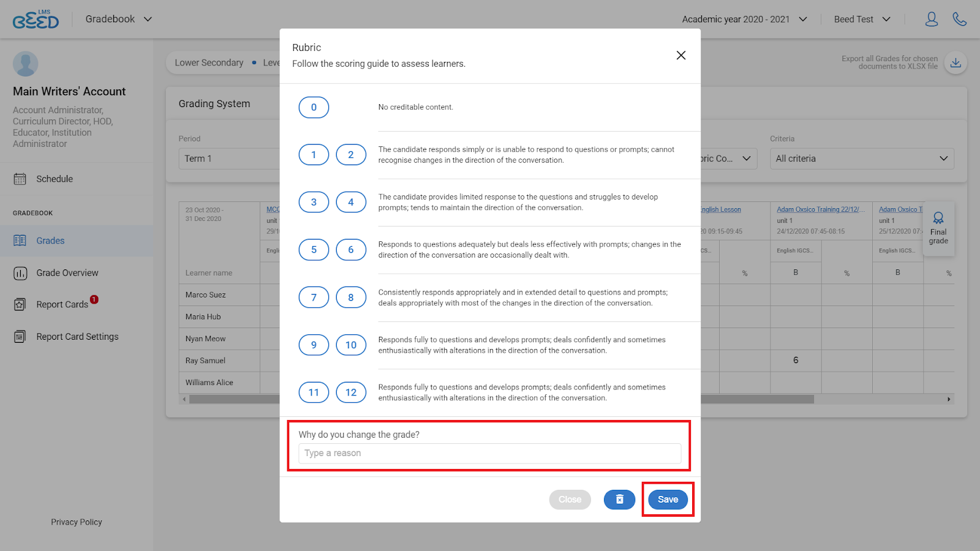Select rubric score 10
This screenshot has width=980, height=551.
coord(351,345)
